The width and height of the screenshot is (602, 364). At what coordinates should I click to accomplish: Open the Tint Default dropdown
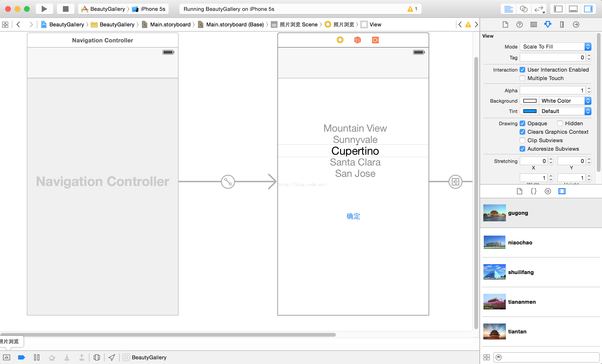click(x=565, y=111)
